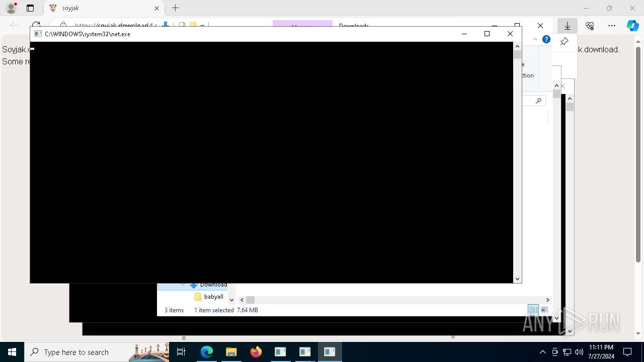Screen dimensions: 644x362
Task: Open a new Edge tab
Action: (x=175, y=8)
